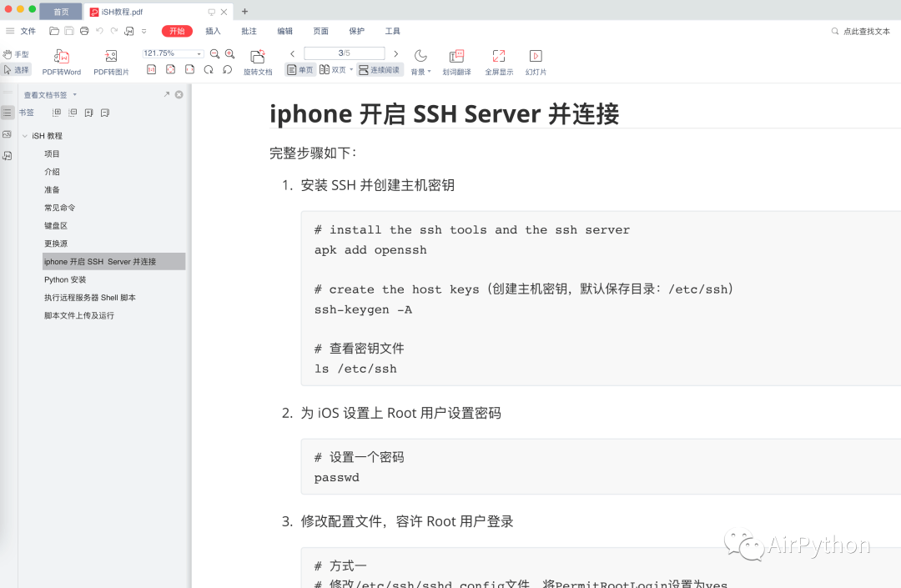Select the 开始 ribbon tab
This screenshot has height=588, width=901.
177,31
